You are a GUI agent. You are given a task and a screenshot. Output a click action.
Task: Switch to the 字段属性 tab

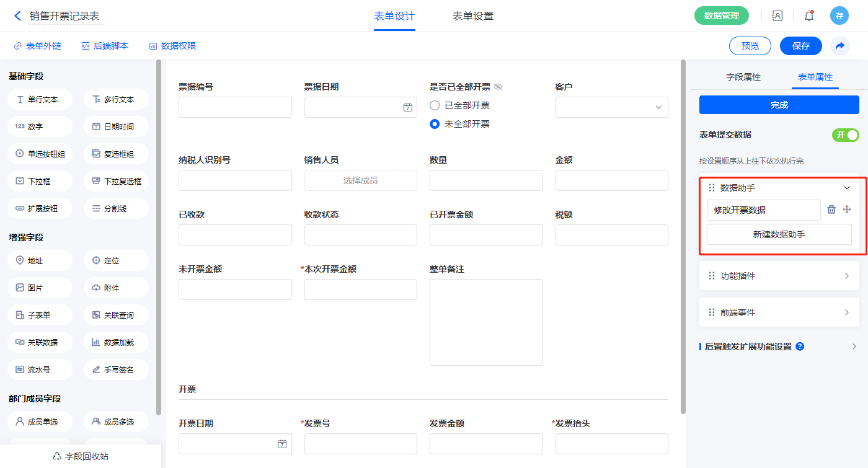click(743, 77)
